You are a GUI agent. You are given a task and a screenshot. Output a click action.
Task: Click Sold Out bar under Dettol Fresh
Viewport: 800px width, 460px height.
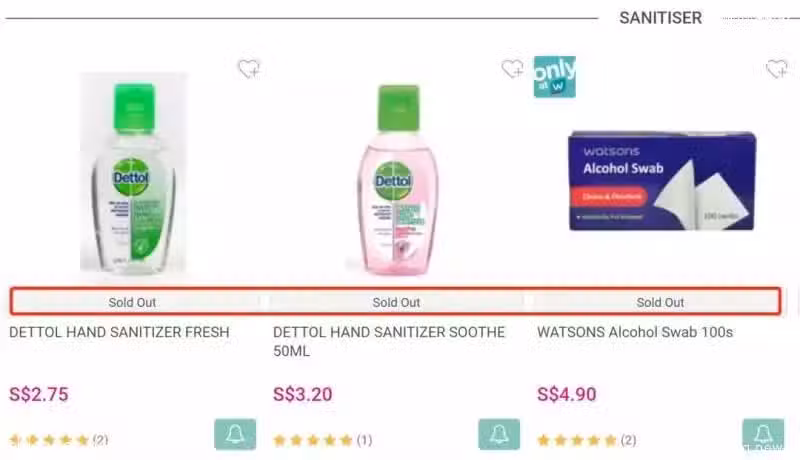pos(133,302)
